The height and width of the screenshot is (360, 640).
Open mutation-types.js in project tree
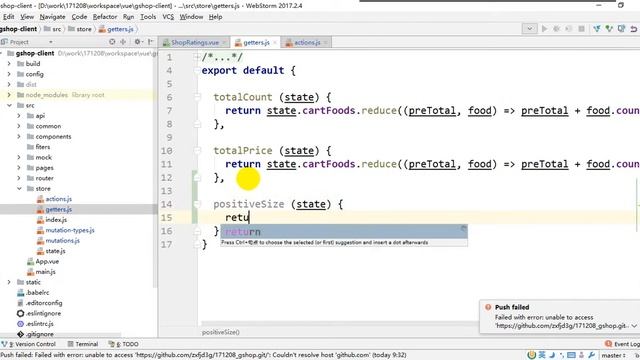click(70, 230)
